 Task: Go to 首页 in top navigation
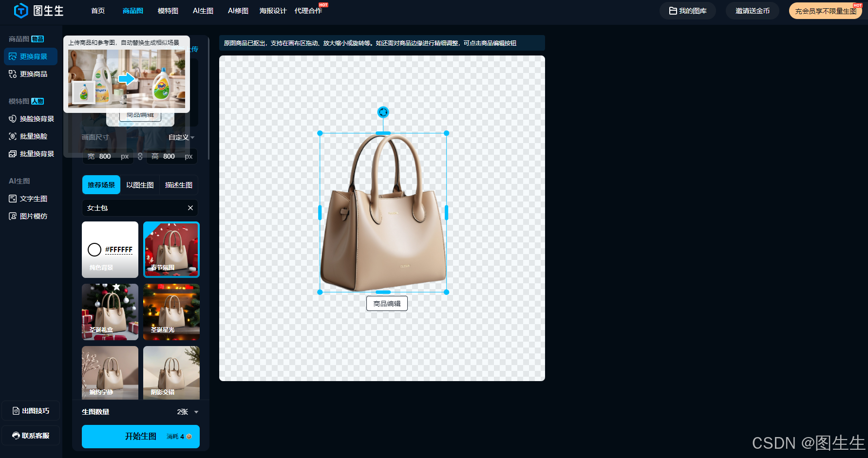click(x=98, y=11)
